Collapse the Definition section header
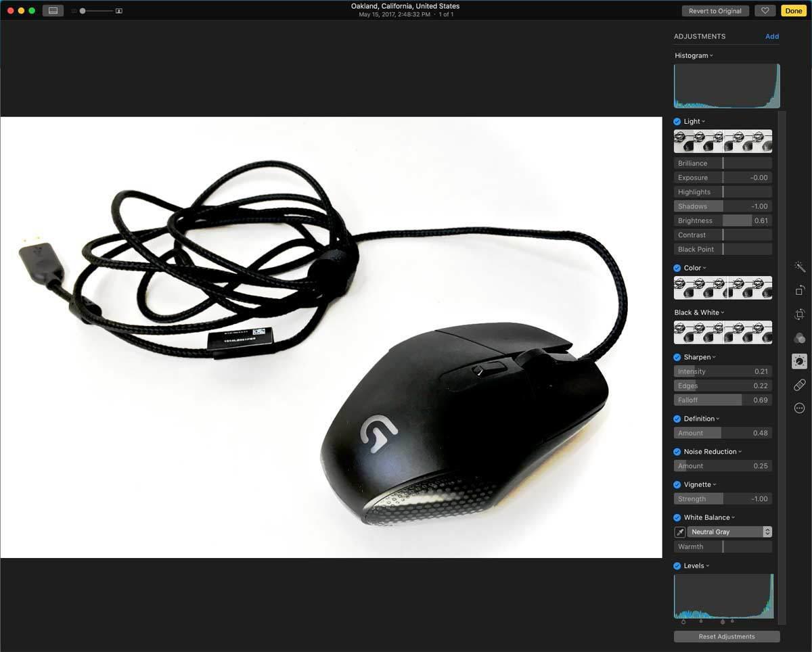The width and height of the screenshot is (812, 652). pyautogui.click(x=702, y=419)
